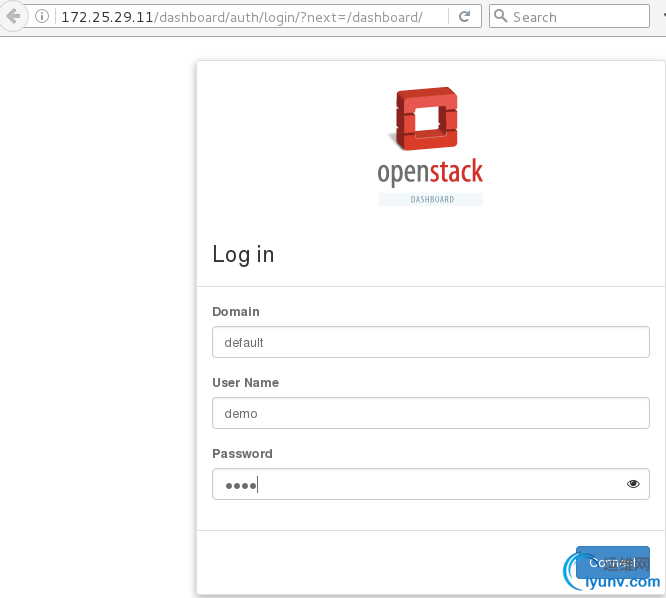Click the 'Log in' heading text
Screen dimensions: 666x598
(243, 254)
